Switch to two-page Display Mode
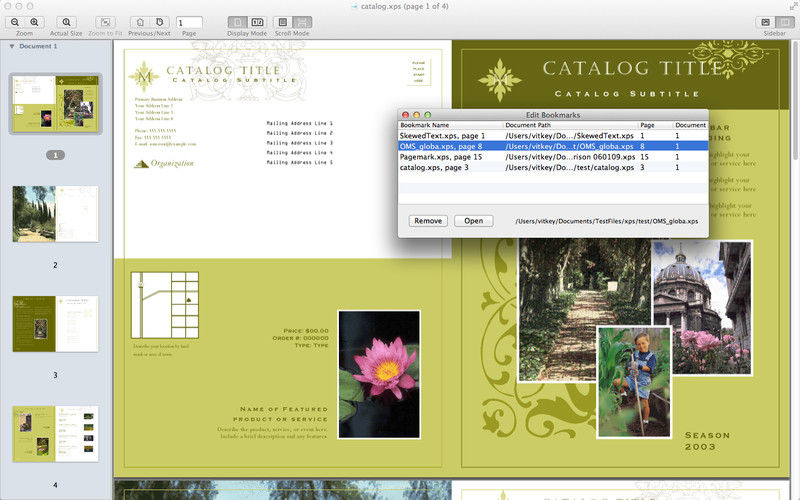The height and width of the screenshot is (500, 800). [x=257, y=22]
